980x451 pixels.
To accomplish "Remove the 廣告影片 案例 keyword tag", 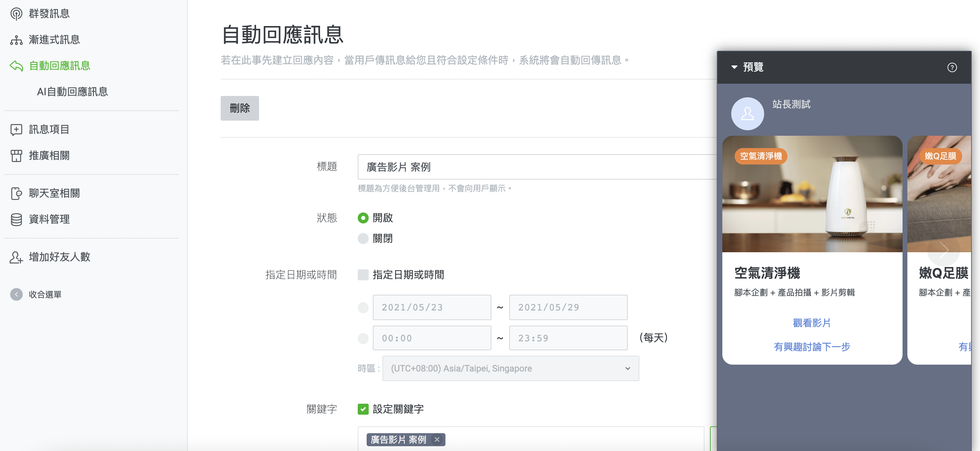I will pyautogui.click(x=437, y=440).
